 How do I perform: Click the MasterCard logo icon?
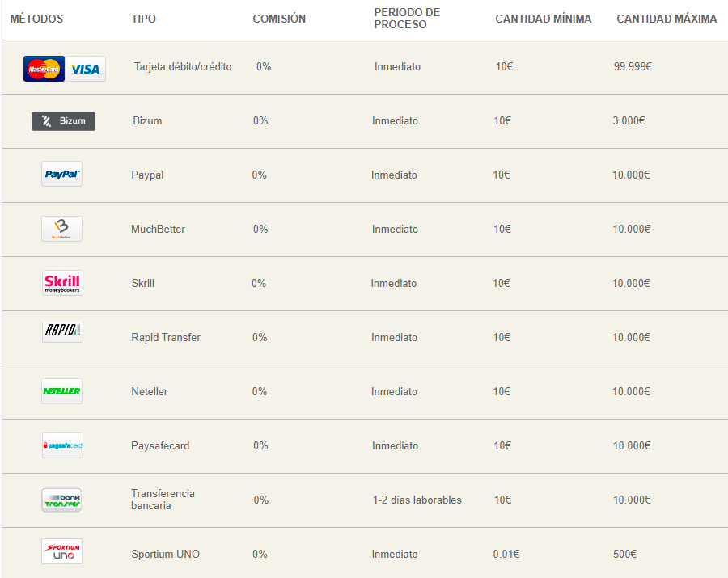[44, 69]
